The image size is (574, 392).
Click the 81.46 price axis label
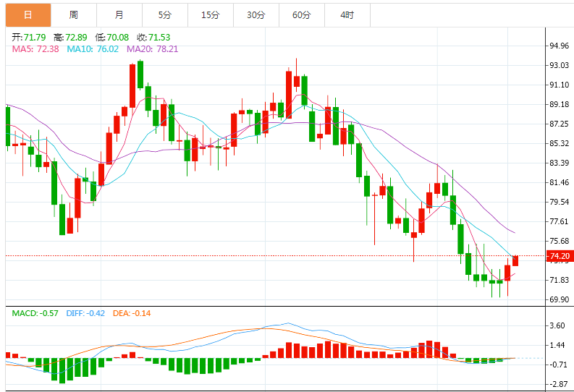[x=560, y=182]
